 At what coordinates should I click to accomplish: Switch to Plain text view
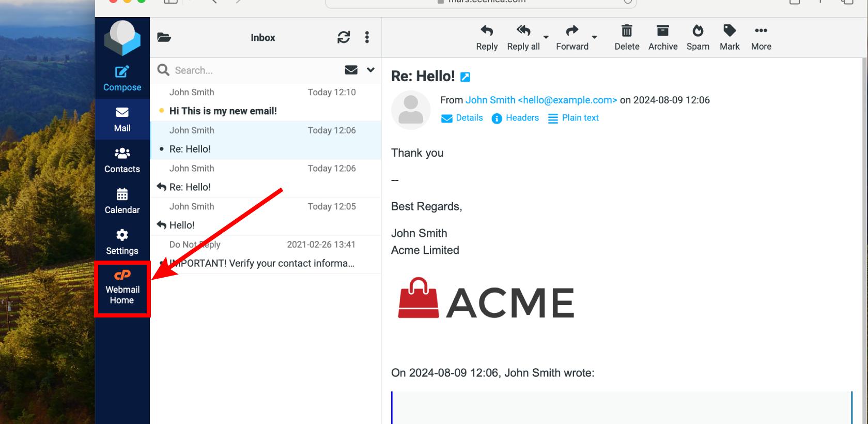point(574,118)
